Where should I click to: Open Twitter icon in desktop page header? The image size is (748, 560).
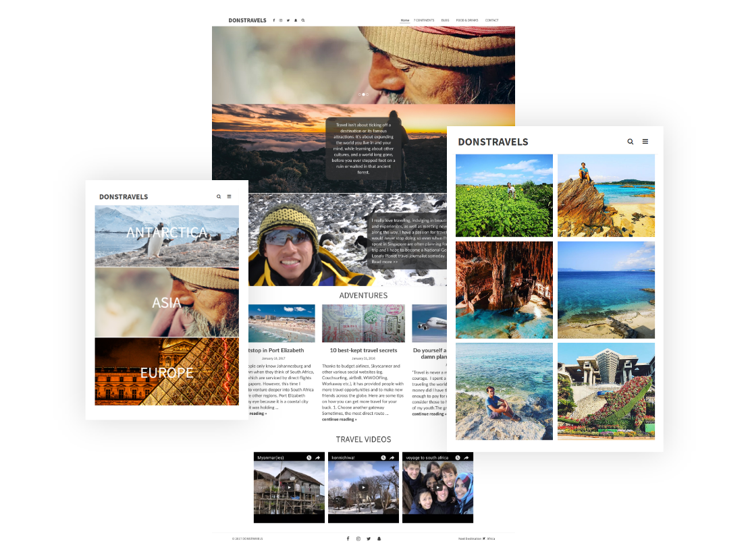[288, 20]
